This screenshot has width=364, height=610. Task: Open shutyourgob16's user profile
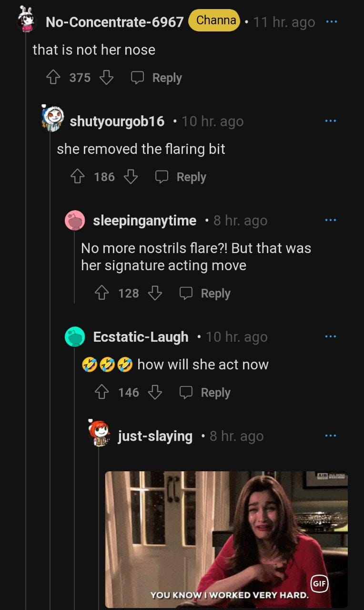click(x=117, y=122)
